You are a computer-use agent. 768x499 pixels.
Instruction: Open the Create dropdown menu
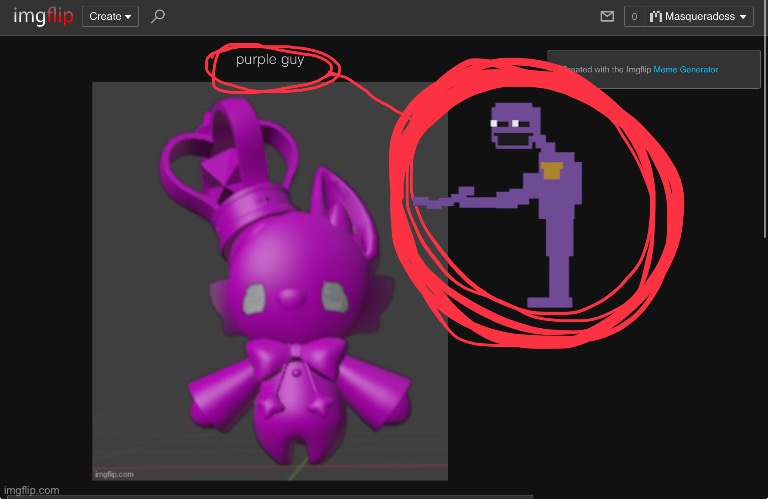tap(110, 17)
